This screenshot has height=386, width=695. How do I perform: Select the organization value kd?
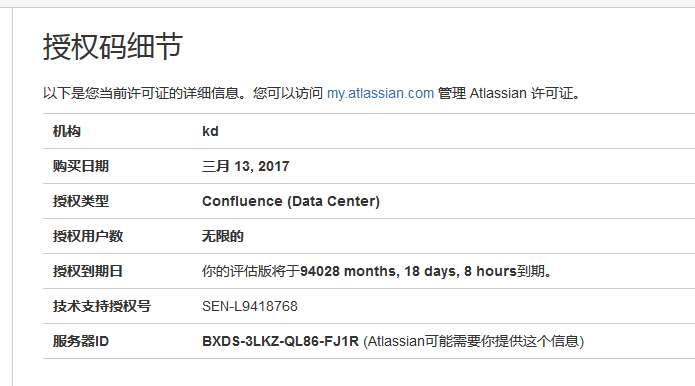click(210, 131)
